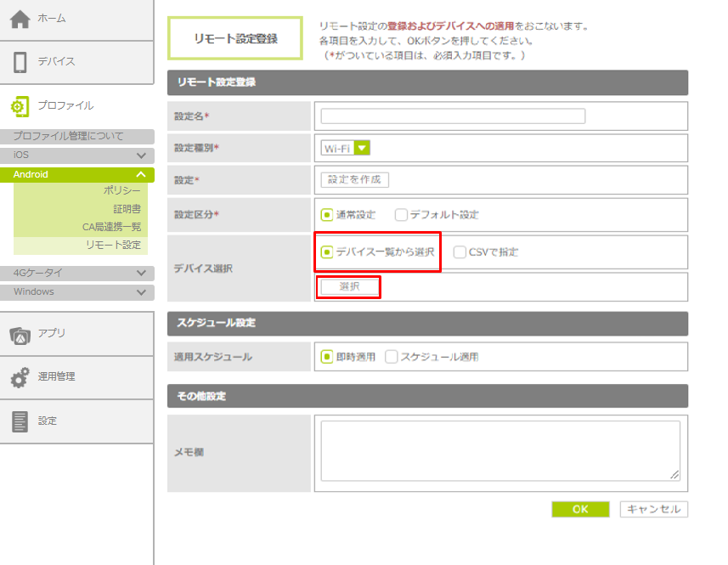The image size is (728, 565).
Task: Open the Device phone icon
Action: tap(20, 62)
